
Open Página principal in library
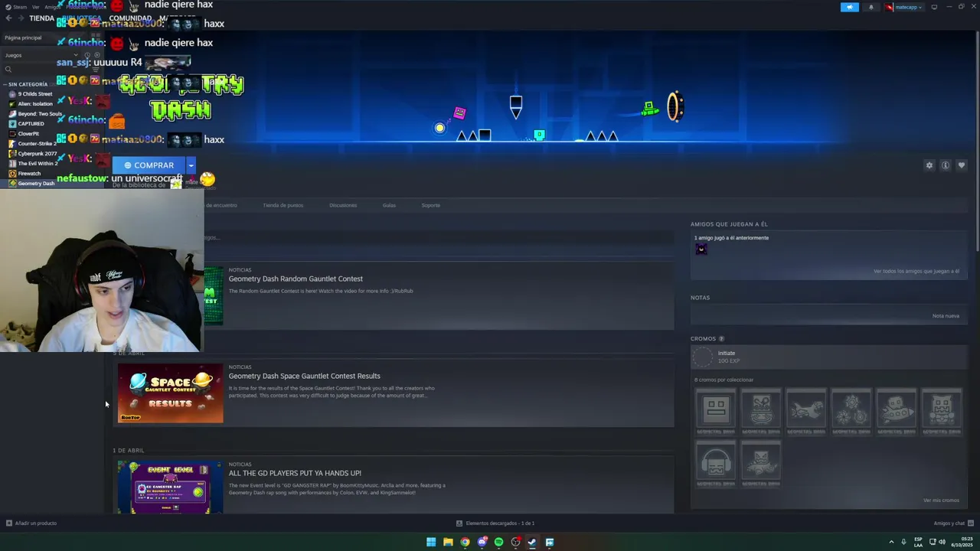[23, 37]
